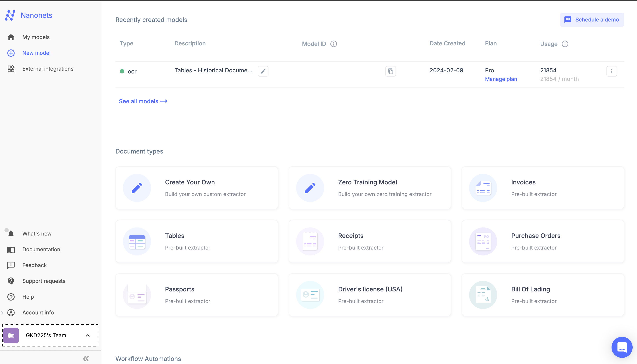The height and width of the screenshot is (364, 637).
Task: Choose the Invoices pre-built extractor card
Action: coord(542,188)
